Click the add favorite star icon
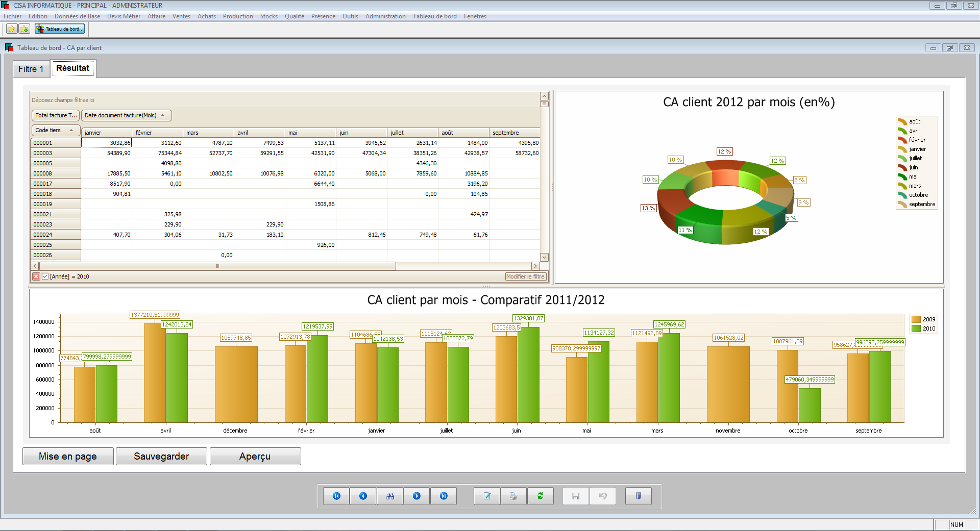The height and width of the screenshot is (531, 980). [24, 29]
